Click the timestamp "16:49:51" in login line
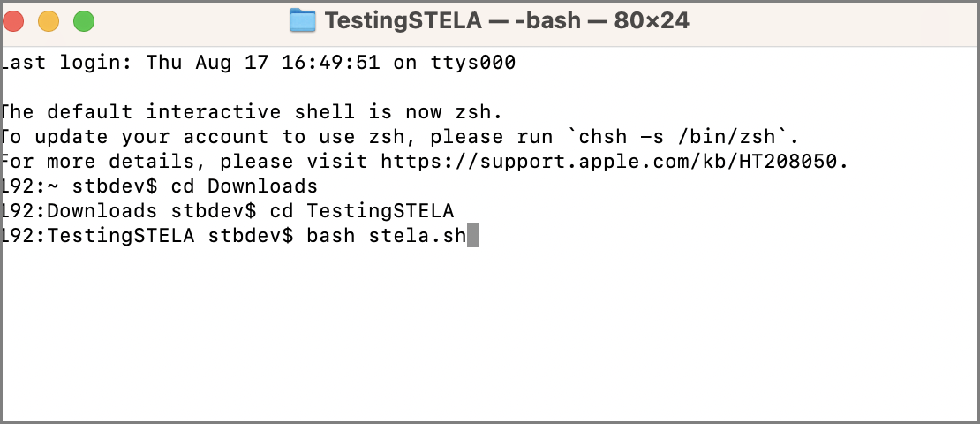 point(330,63)
